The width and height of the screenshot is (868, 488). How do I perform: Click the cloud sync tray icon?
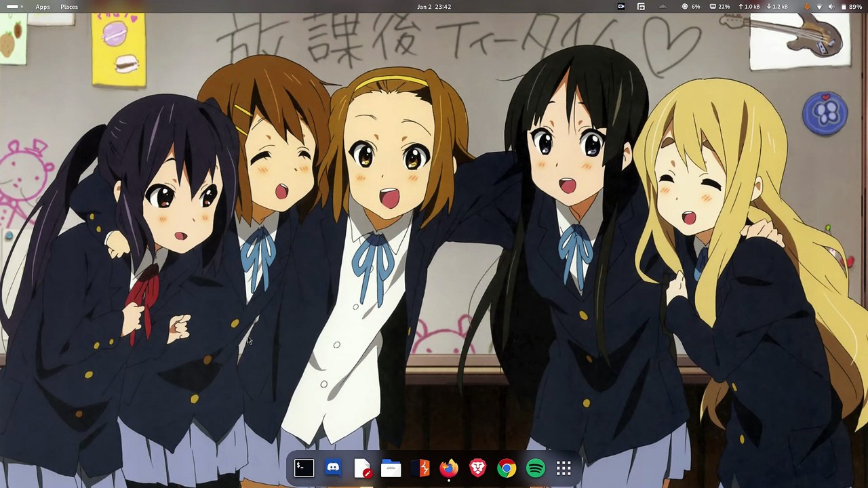click(x=663, y=7)
